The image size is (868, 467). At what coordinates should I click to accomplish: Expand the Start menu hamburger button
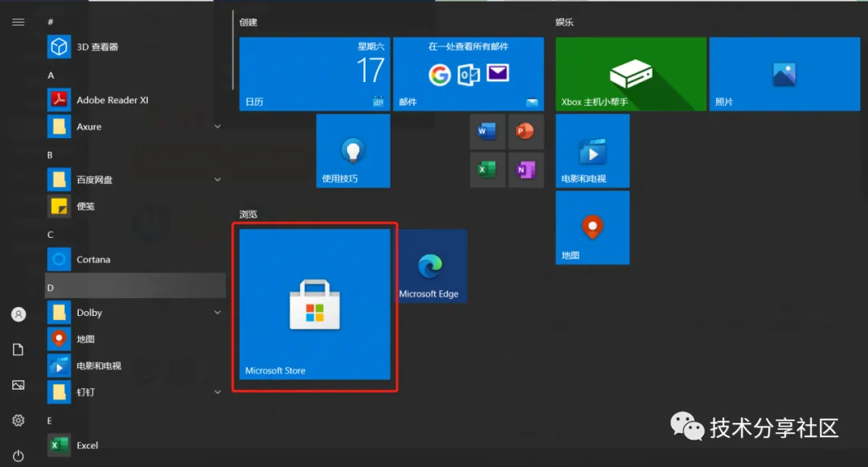tap(18, 23)
